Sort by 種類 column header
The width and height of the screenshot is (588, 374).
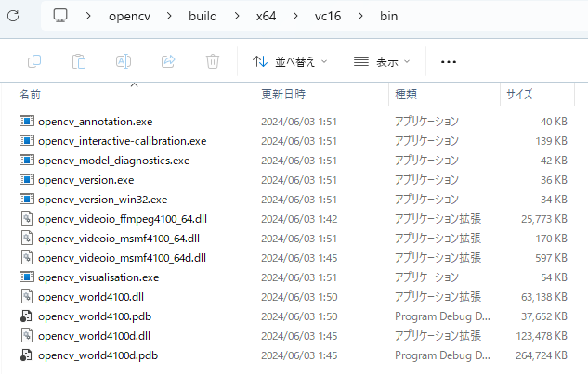point(406,94)
